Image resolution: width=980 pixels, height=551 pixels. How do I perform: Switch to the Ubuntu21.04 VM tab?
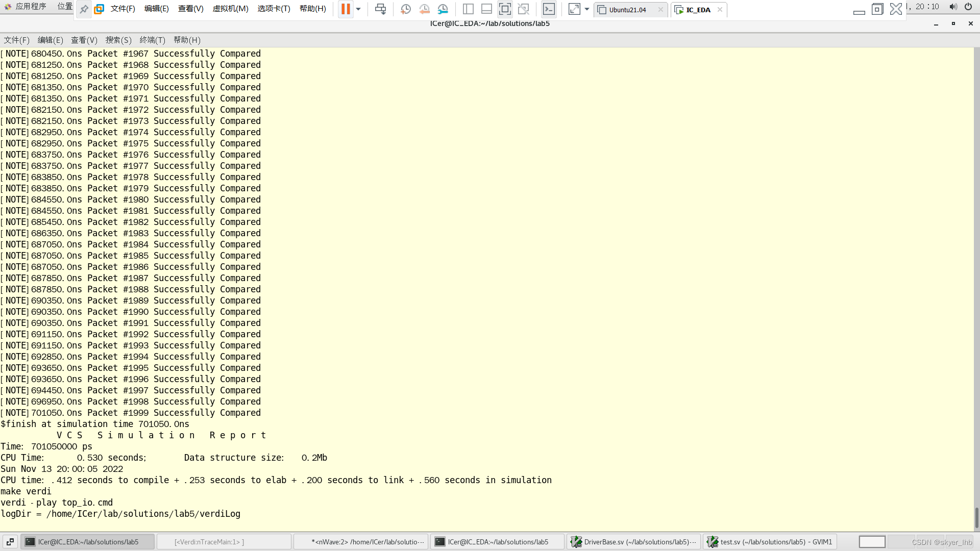click(x=627, y=10)
